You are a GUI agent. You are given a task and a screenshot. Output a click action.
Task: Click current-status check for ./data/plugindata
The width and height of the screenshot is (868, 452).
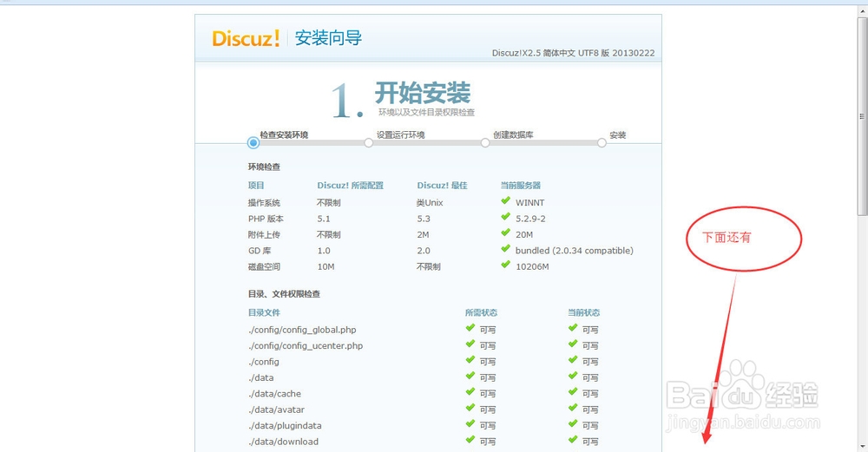[x=573, y=424]
